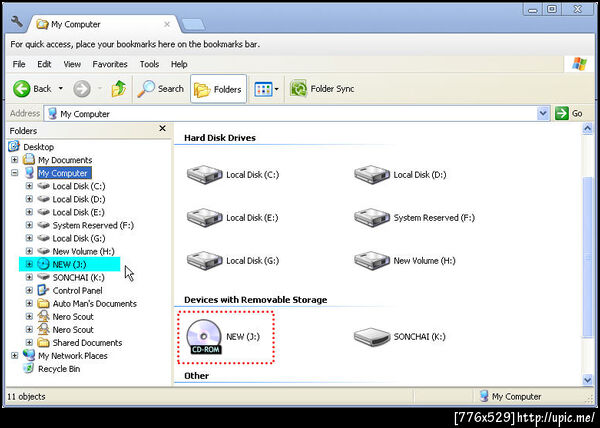Click the grey Forward arrow icon
The height and width of the screenshot is (428, 600).
82,89
